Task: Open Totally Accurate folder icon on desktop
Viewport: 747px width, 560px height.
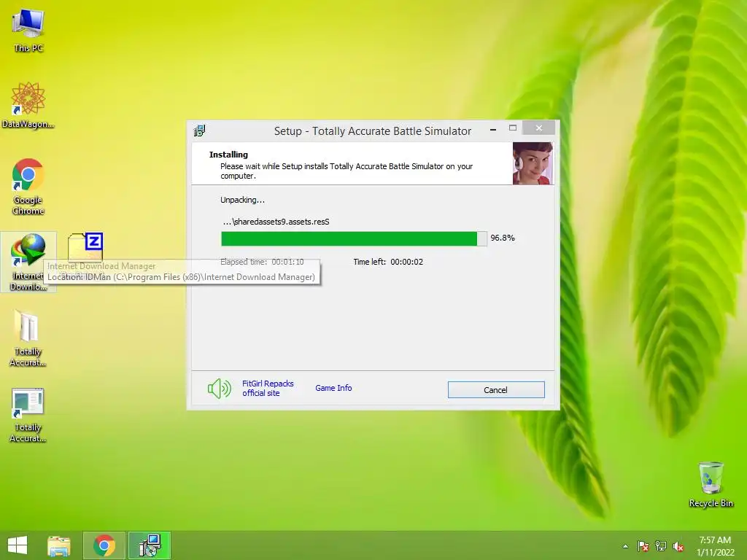Action: point(28,338)
